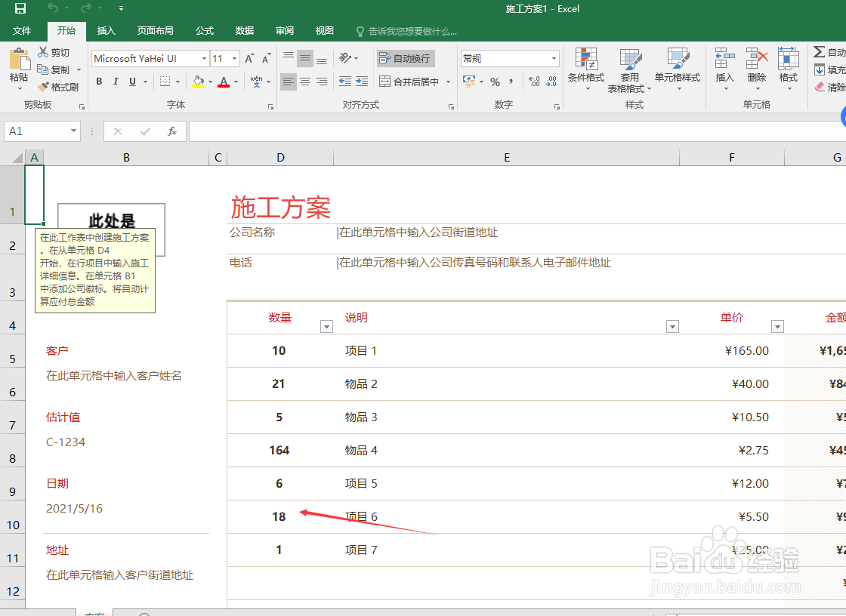Click the Delete cells icon
846x616 pixels.
pos(757,59)
